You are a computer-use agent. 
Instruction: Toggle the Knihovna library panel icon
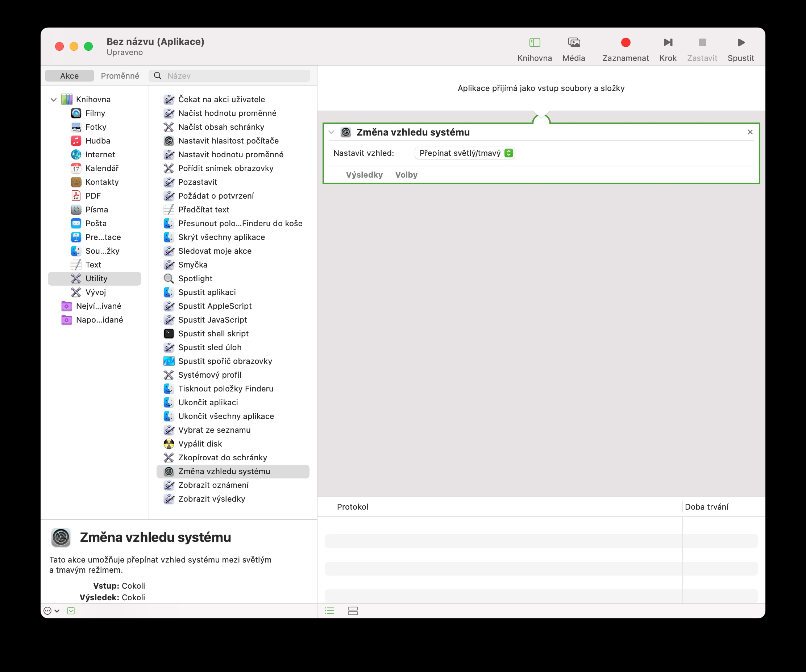[x=534, y=42]
